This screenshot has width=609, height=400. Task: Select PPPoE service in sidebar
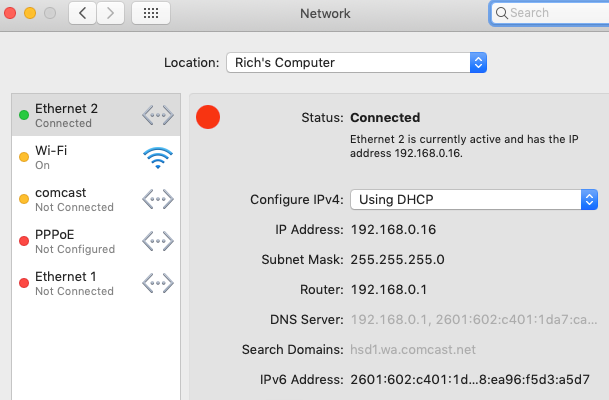tap(96, 241)
